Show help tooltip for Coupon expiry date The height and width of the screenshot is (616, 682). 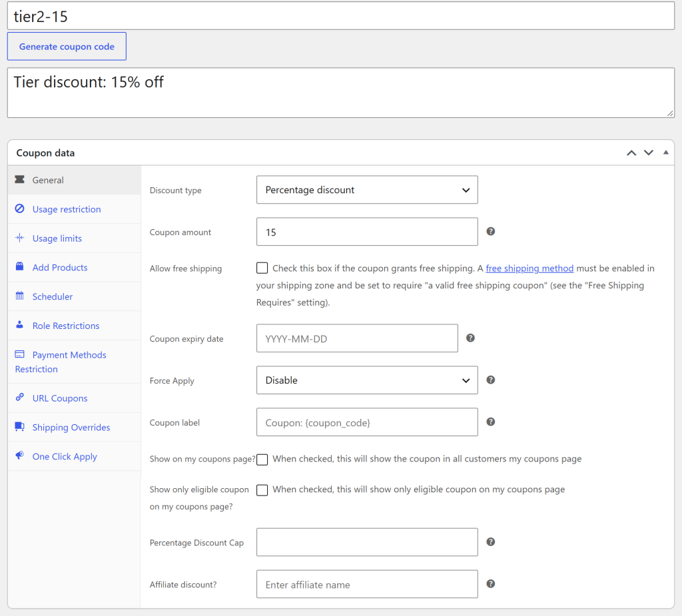pyautogui.click(x=471, y=338)
